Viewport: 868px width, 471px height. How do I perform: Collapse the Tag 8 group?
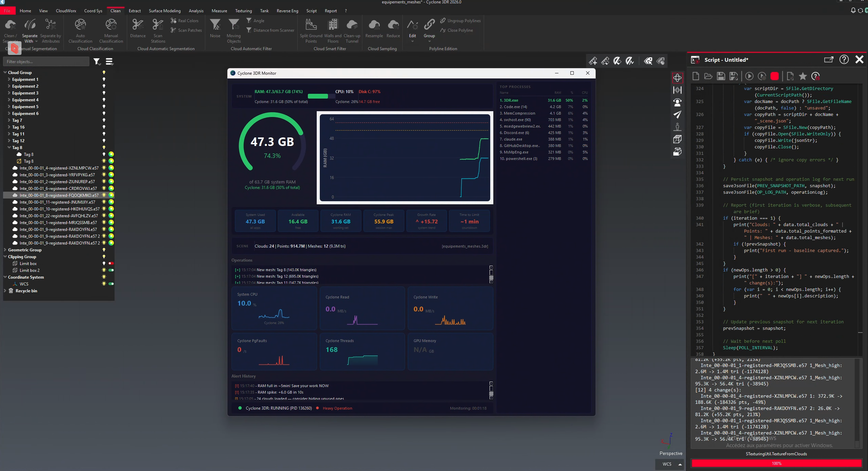[x=9, y=148]
